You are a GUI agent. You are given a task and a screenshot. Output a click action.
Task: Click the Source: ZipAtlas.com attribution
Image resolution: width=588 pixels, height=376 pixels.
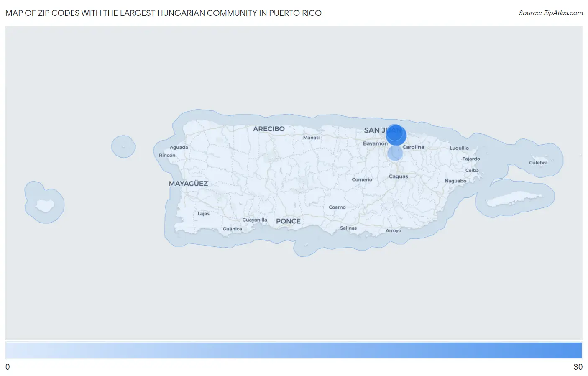550,13
